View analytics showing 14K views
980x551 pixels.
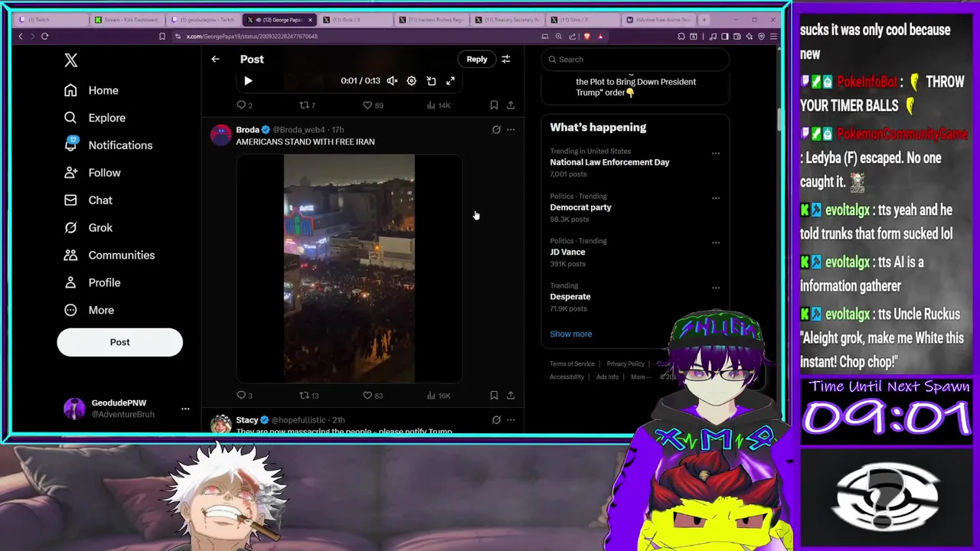[x=438, y=105]
